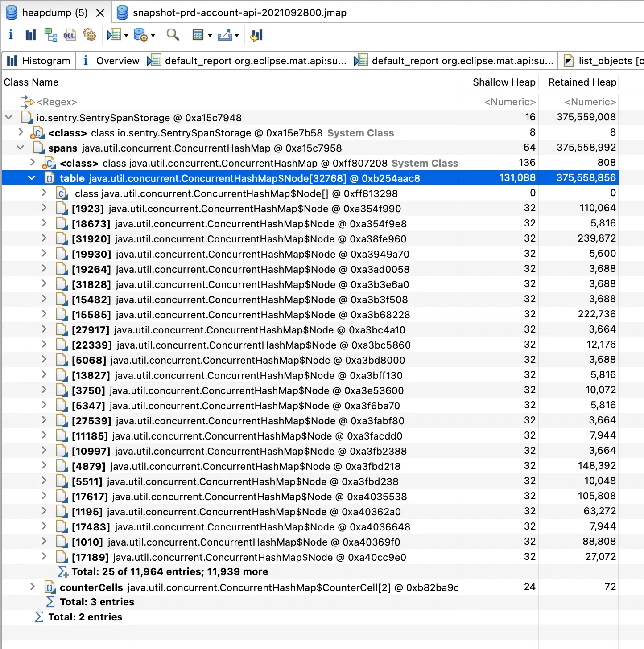Viewport: 644px width, 649px height.
Task: Click the array icon on the highlighted table row
Action: [x=50, y=178]
